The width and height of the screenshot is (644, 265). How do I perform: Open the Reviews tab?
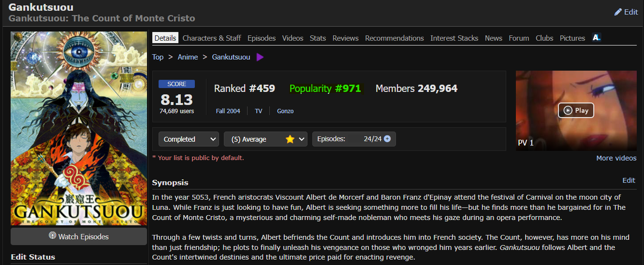pyautogui.click(x=346, y=38)
